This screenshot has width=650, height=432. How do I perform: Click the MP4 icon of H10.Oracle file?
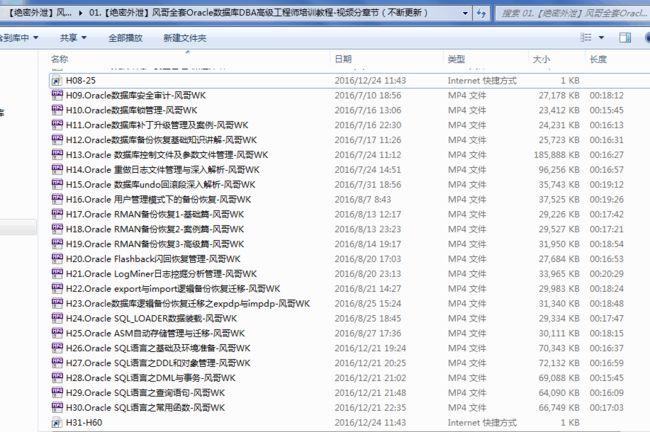pyautogui.click(x=57, y=110)
